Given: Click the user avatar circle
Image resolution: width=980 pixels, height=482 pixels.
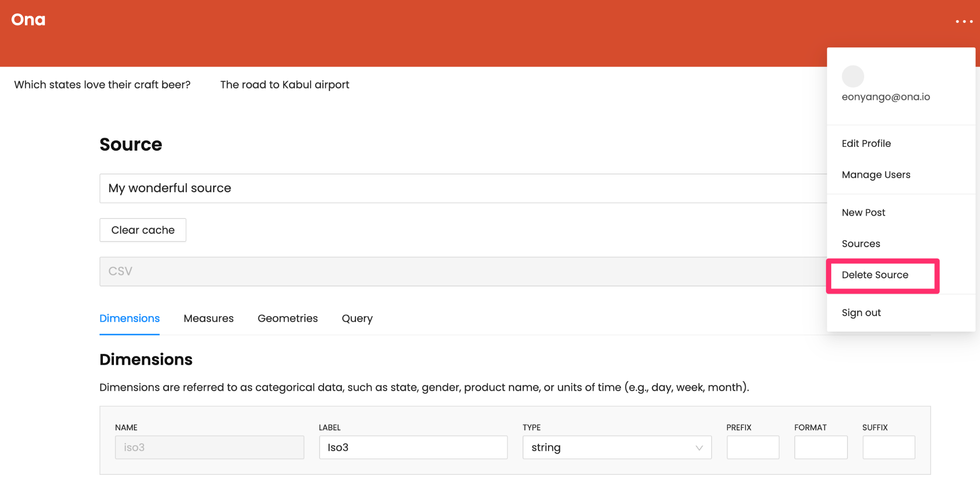Looking at the screenshot, I should coord(852,77).
